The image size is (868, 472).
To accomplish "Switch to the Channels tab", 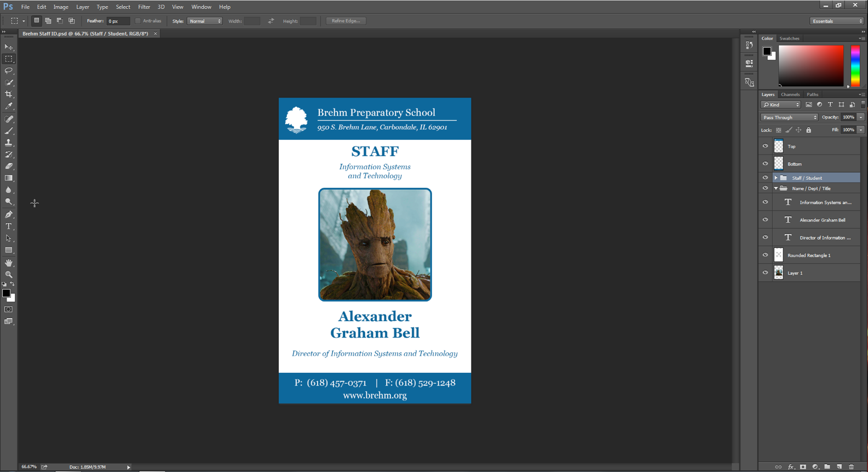I will [x=790, y=94].
